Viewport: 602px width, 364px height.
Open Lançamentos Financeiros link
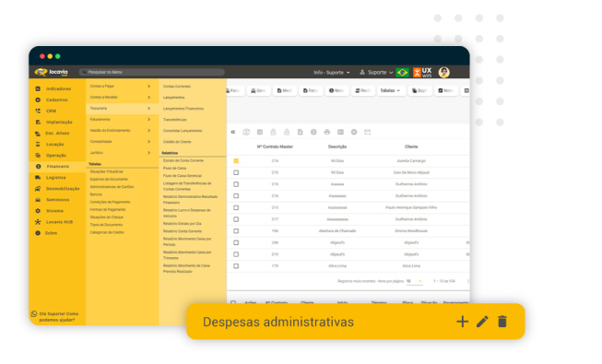click(183, 109)
